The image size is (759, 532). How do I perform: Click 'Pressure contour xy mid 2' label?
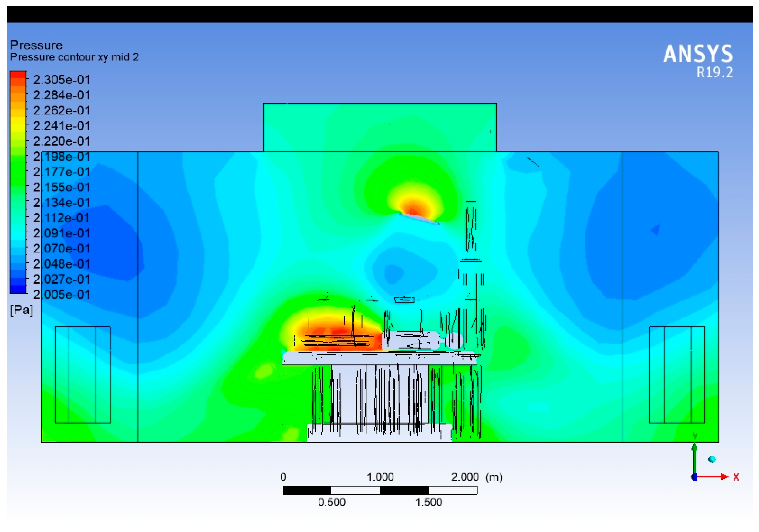click(x=74, y=57)
